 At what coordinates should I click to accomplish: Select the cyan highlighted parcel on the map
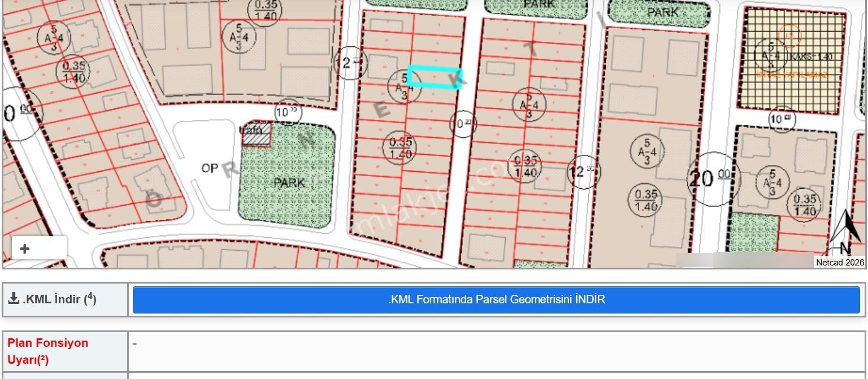pyautogui.click(x=434, y=78)
